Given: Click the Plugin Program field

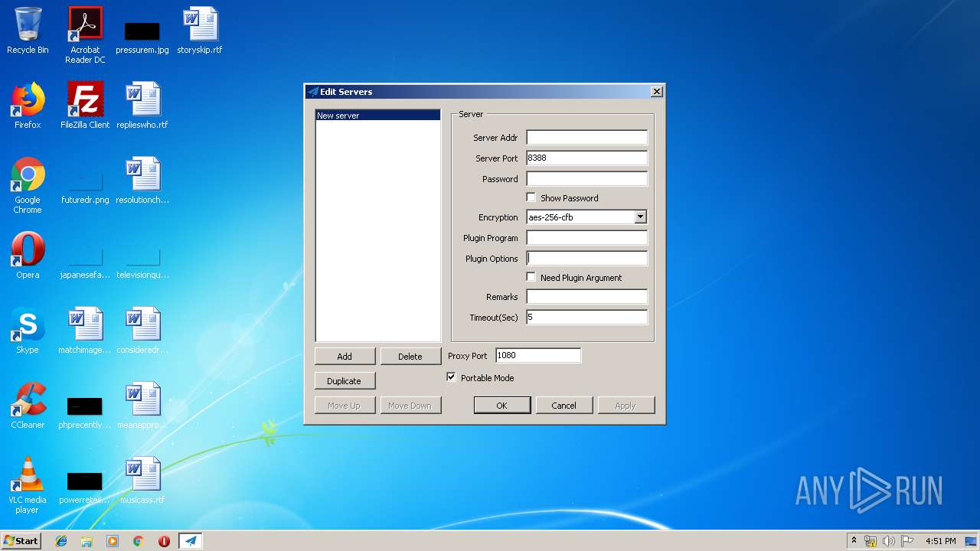Looking at the screenshot, I should (586, 238).
